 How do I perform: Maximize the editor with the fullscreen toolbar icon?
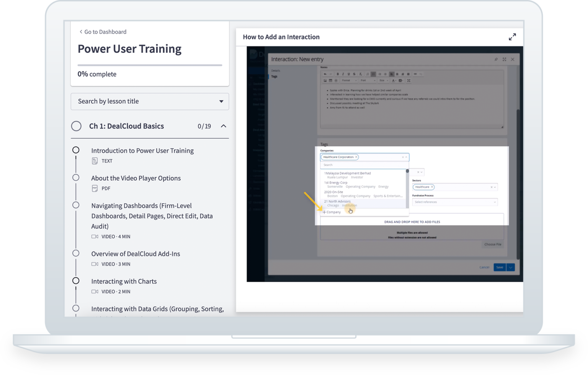tap(409, 81)
